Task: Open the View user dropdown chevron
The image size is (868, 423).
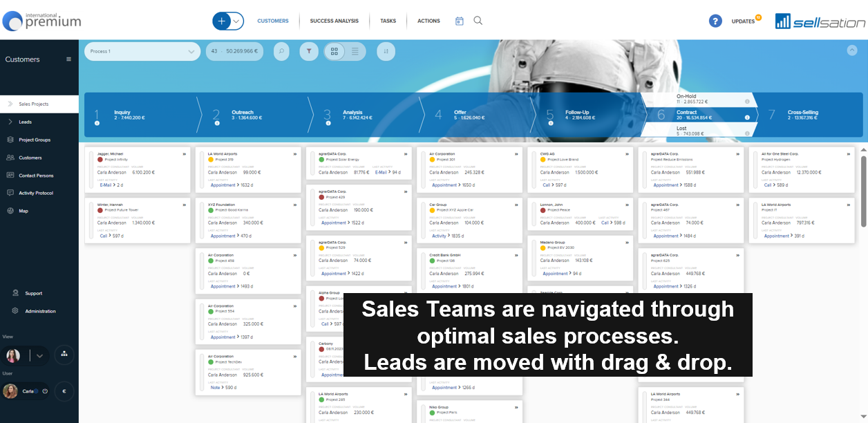Action: click(39, 356)
